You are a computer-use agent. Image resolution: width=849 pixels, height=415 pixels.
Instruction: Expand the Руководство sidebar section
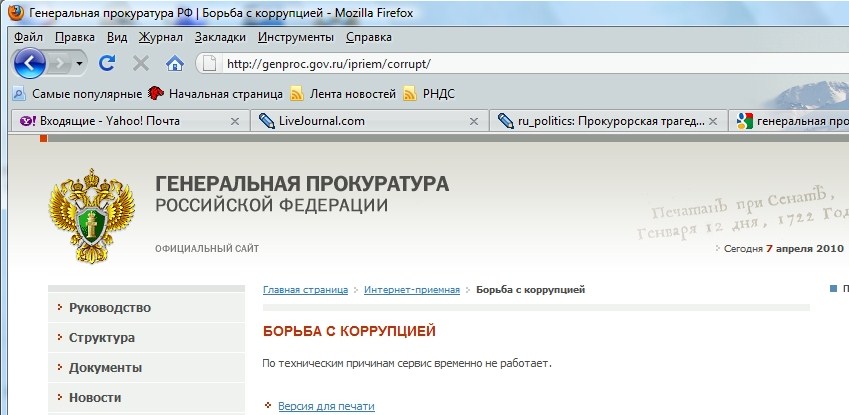point(109,307)
